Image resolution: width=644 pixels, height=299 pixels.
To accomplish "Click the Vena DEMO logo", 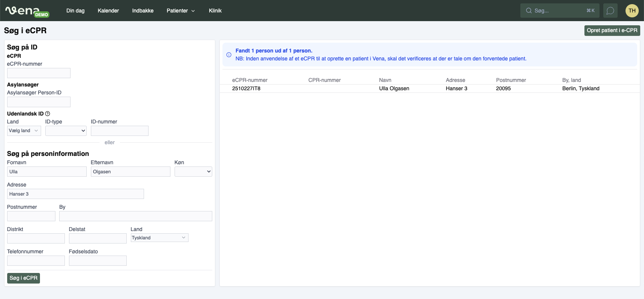I will click(27, 11).
